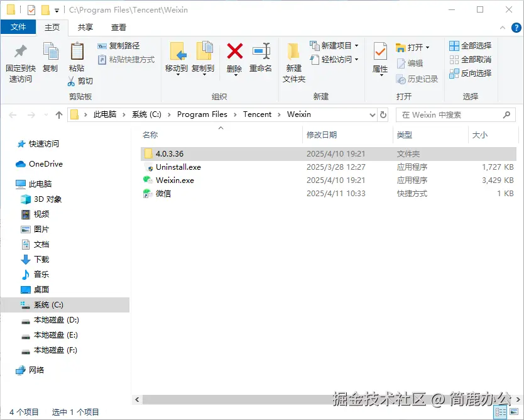Screen dimensions: 524x420
Task: Click the 新建文件夹 icon
Action: coord(294,52)
